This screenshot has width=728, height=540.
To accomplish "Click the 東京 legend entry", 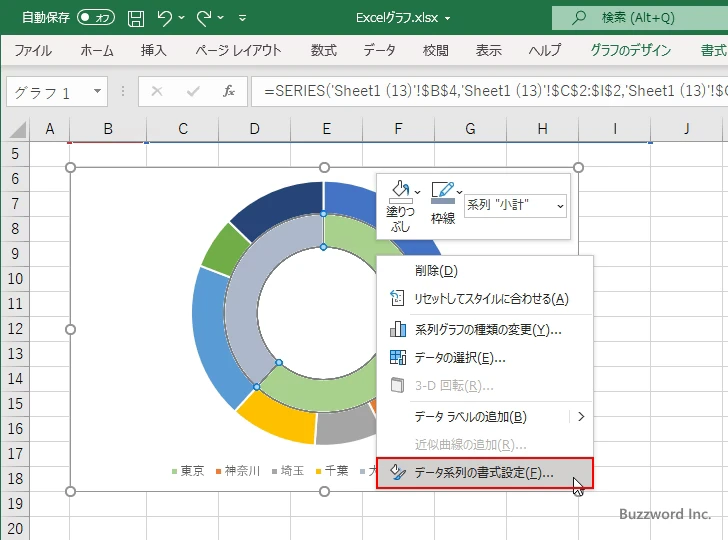I will pos(188,471).
